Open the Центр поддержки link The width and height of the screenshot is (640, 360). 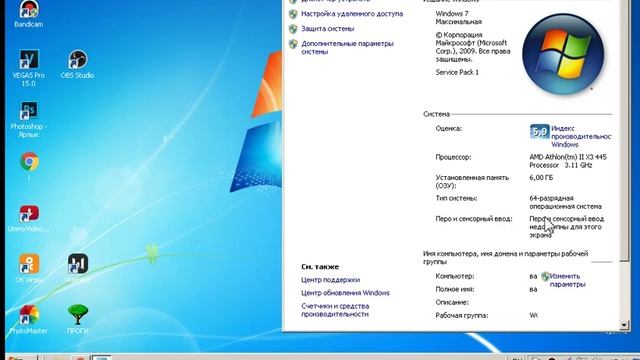(x=330, y=280)
